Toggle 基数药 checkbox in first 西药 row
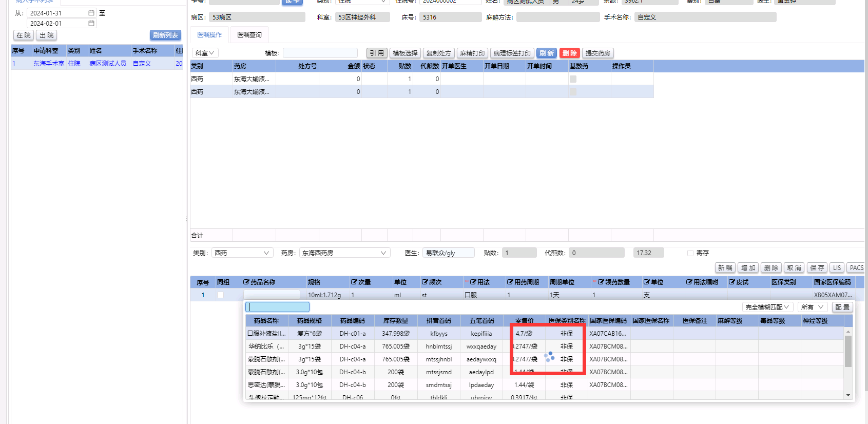Screen dimensions: 868x424 573,79
